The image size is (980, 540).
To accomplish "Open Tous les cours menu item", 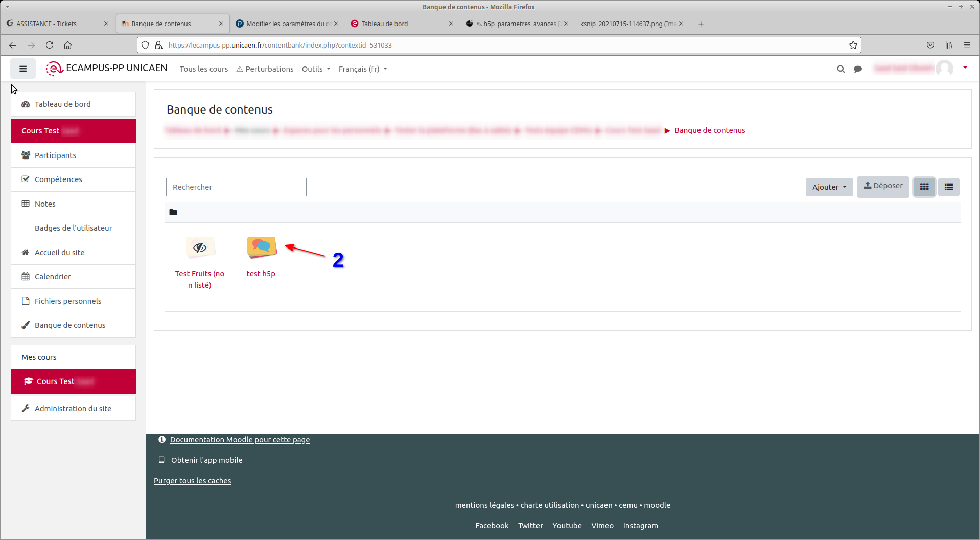I will click(203, 69).
